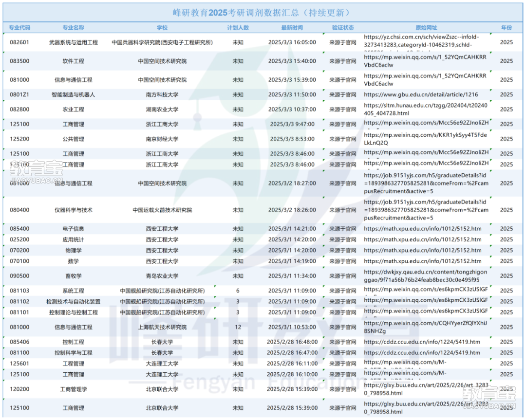Select the 南京财经大学 school cell
This screenshot has height=420, width=526.
pyautogui.click(x=162, y=139)
